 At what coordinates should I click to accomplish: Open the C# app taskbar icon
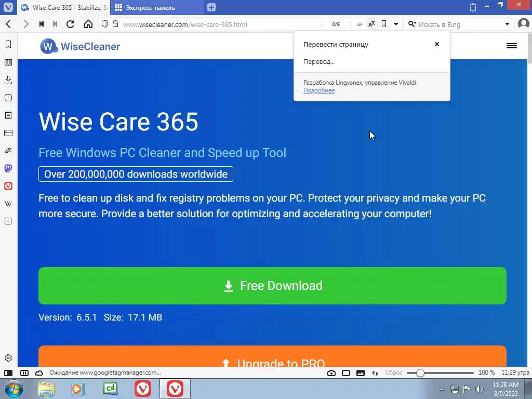(110, 389)
